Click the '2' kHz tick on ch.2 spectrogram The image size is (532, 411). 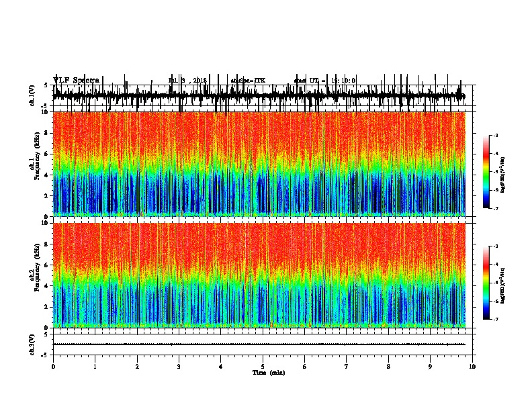pyautogui.click(x=46, y=307)
